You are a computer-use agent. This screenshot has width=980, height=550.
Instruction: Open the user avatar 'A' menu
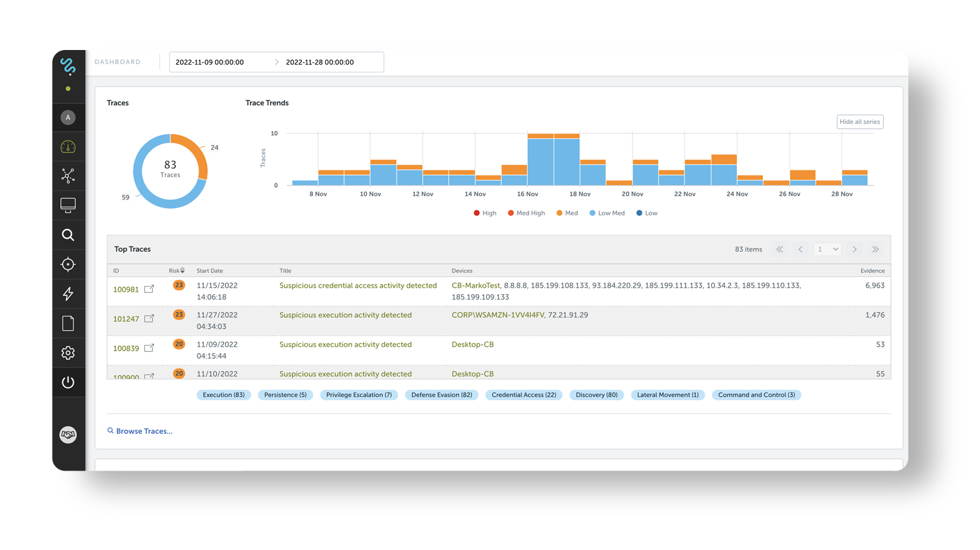pyautogui.click(x=68, y=117)
